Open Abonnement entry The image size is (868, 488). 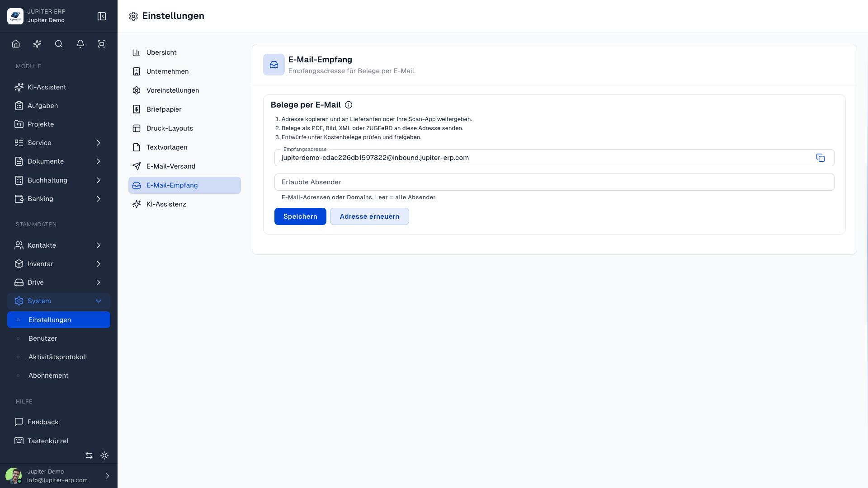pyautogui.click(x=59, y=375)
